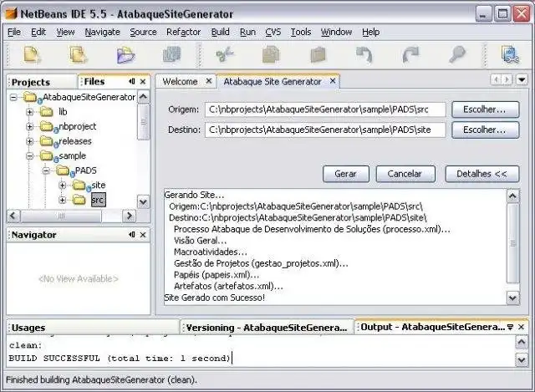Click Escolher button next to Destino
The width and height of the screenshot is (535, 392).
(485, 130)
